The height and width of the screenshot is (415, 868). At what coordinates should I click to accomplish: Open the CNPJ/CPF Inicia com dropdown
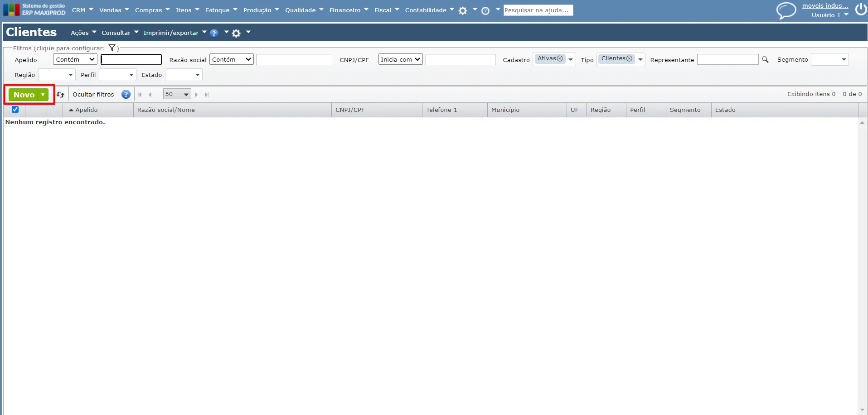[401, 59]
